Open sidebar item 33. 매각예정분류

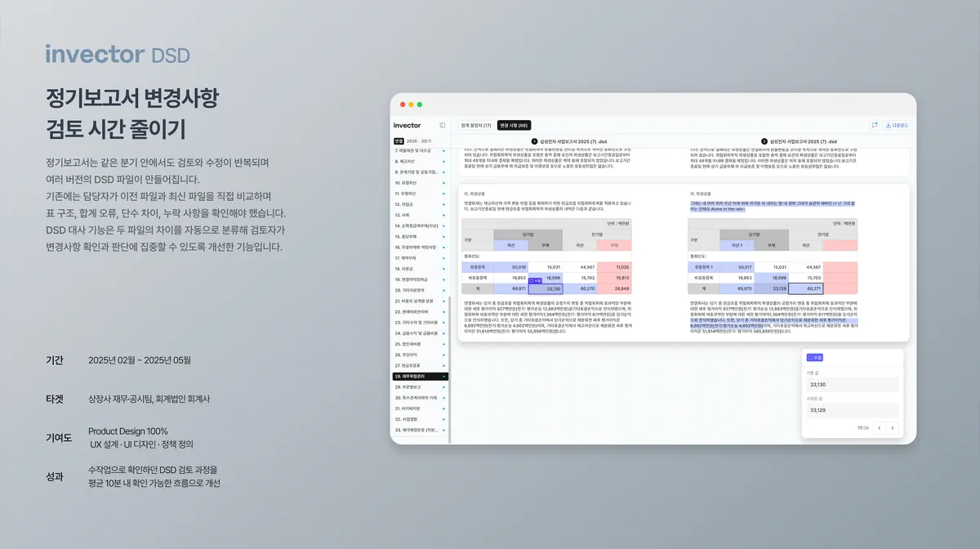(x=421, y=429)
